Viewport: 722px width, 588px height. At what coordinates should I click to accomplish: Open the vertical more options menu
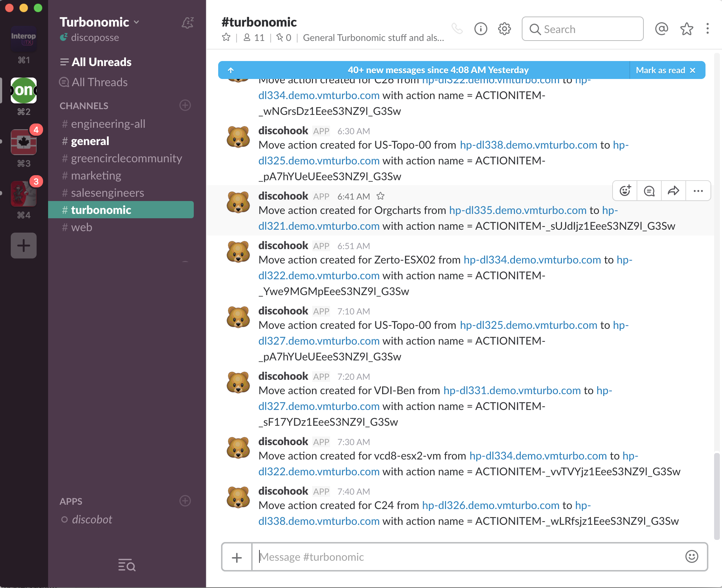point(707,29)
